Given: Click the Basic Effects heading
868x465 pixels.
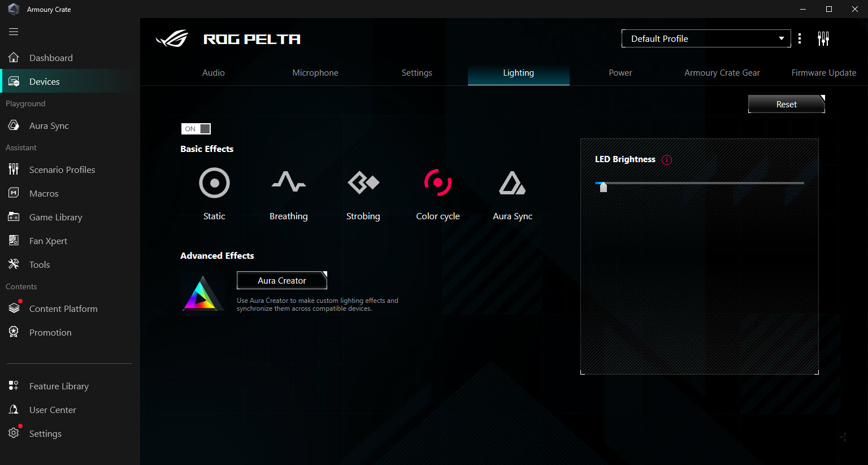Looking at the screenshot, I should [x=207, y=149].
